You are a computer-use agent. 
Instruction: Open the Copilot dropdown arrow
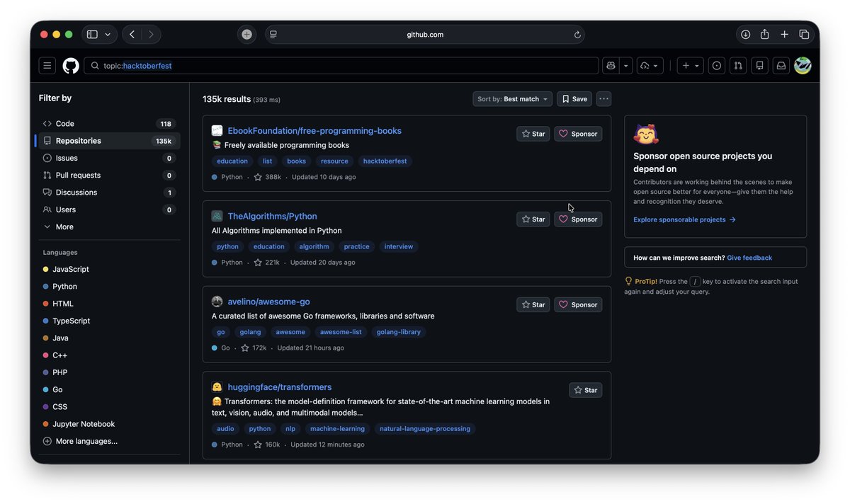[x=626, y=66]
